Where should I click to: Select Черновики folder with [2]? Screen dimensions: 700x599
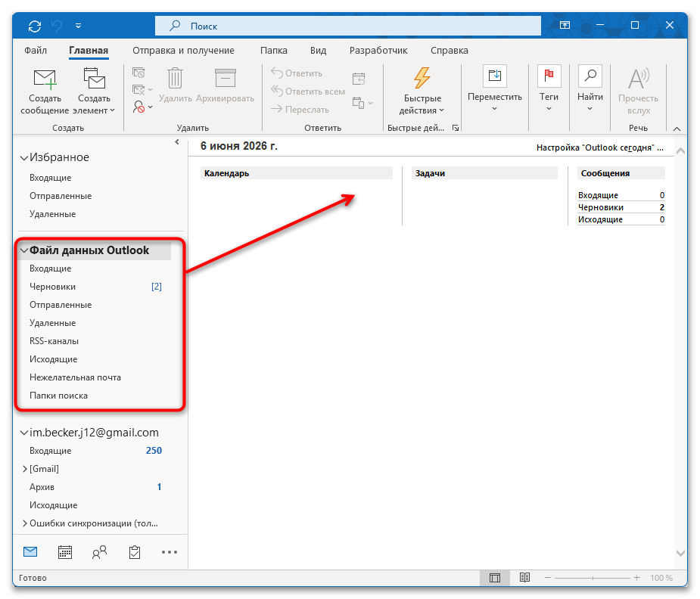click(x=95, y=287)
